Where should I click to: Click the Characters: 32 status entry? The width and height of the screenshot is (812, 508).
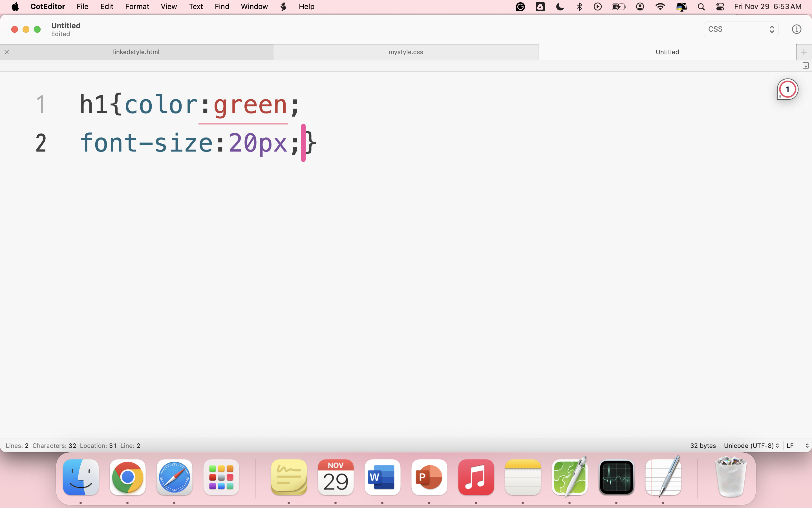[54, 446]
